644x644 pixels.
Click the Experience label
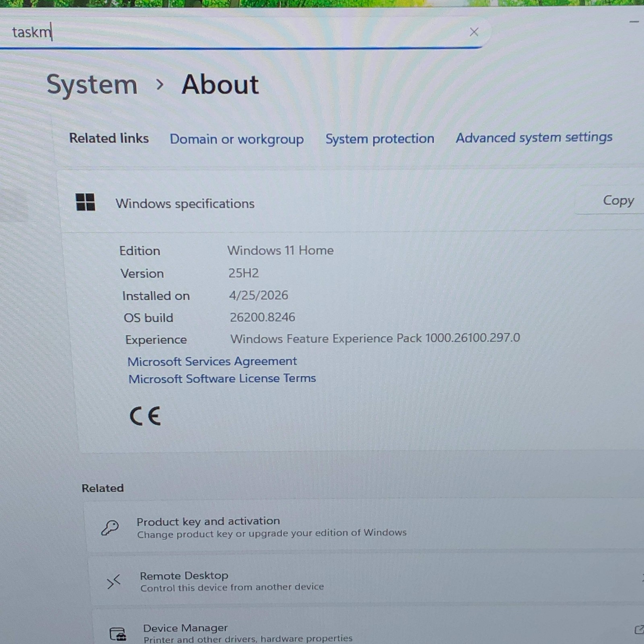(x=156, y=340)
